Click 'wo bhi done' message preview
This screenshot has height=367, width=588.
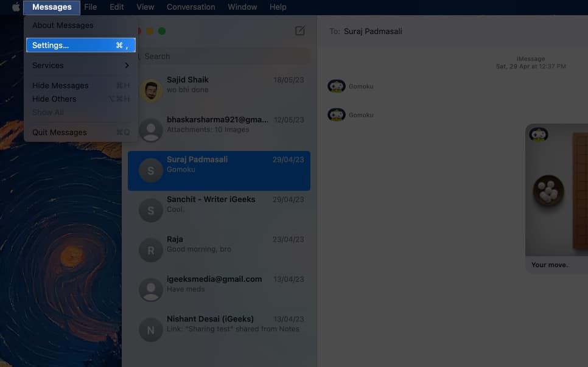[x=187, y=89]
